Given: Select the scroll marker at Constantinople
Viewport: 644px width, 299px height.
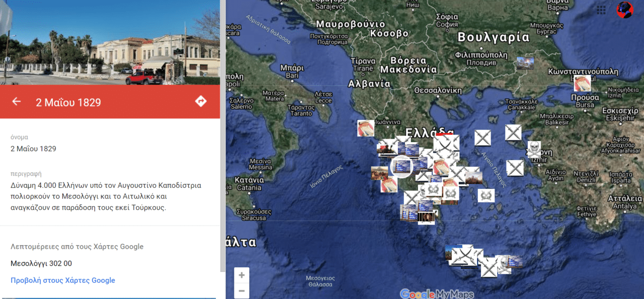Looking at the screenshot, I should pyautogui.click(x=582, y=83).
